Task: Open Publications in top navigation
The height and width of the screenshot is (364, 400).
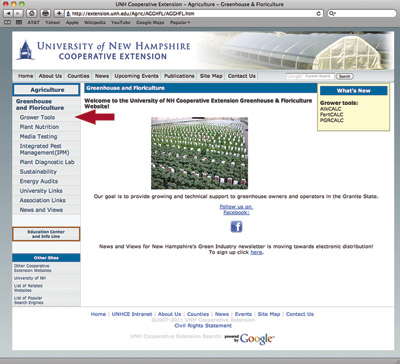Action: coord(179,76)
